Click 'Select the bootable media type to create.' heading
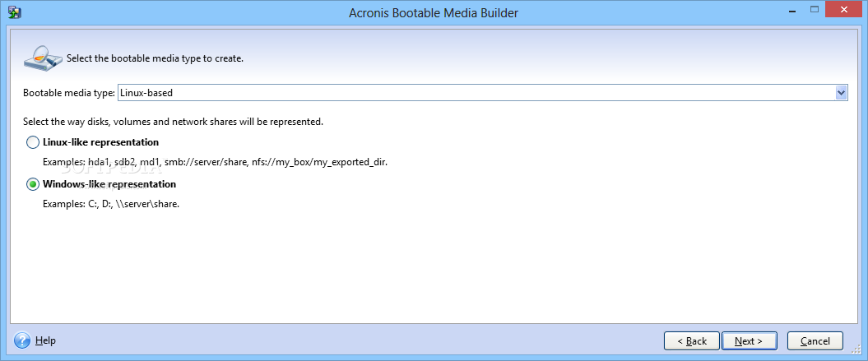868x361 pixels. click(155, 58)
